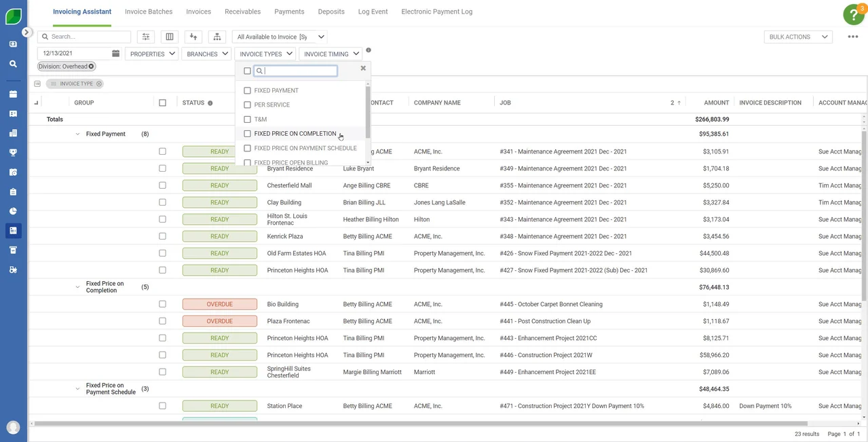Select the hierarchy grouping icon near the toolbar
This screenshot has height=442, width=868.
tap(217, 36)
